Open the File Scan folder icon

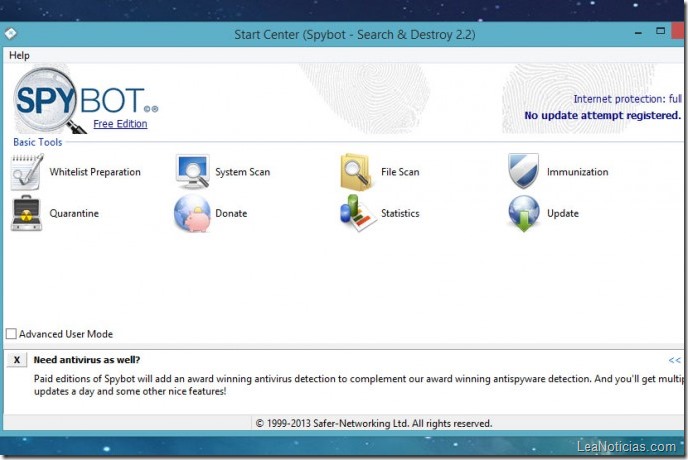(356, 172)
